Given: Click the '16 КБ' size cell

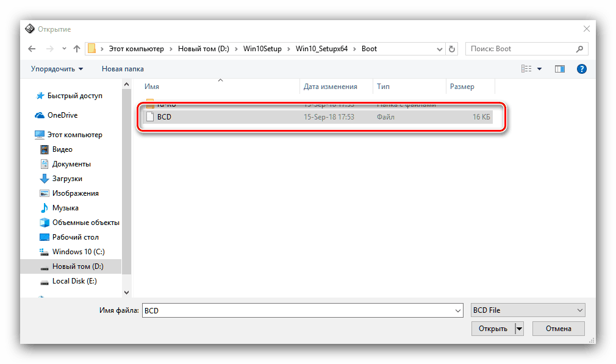Looking at the screenshot, I should (x=481, y=117).
